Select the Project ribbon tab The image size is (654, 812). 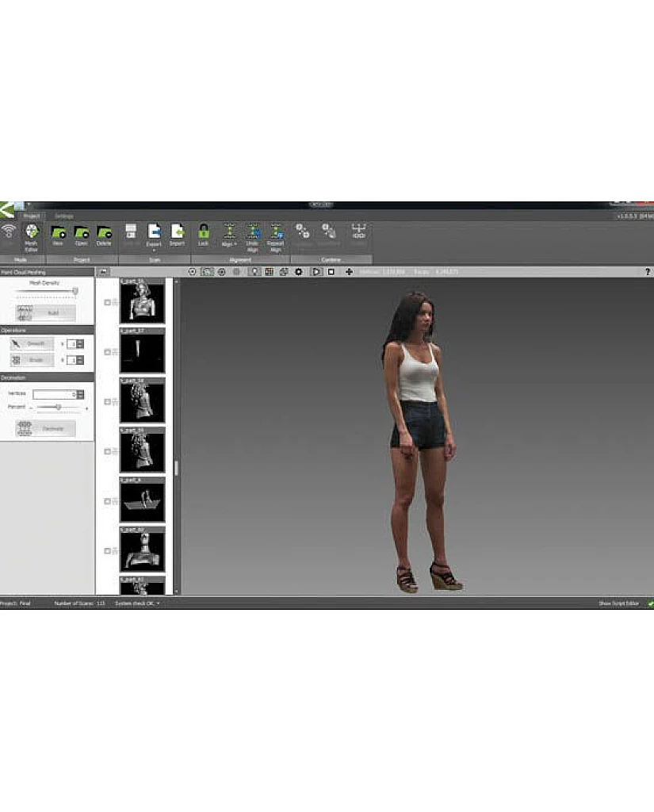32,216
